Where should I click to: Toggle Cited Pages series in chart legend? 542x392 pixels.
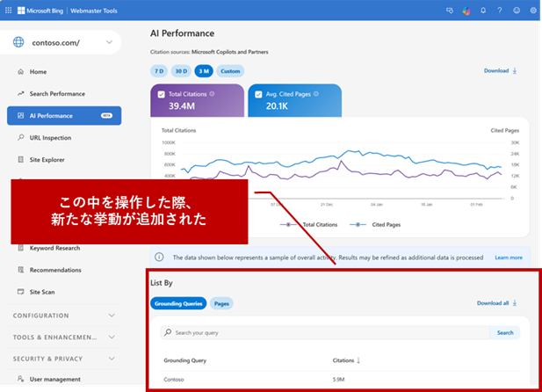pos(375,224)
